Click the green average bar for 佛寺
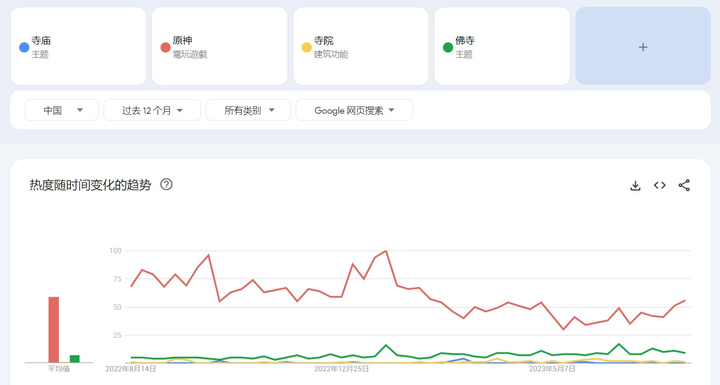720x385 pixels. 74,359
